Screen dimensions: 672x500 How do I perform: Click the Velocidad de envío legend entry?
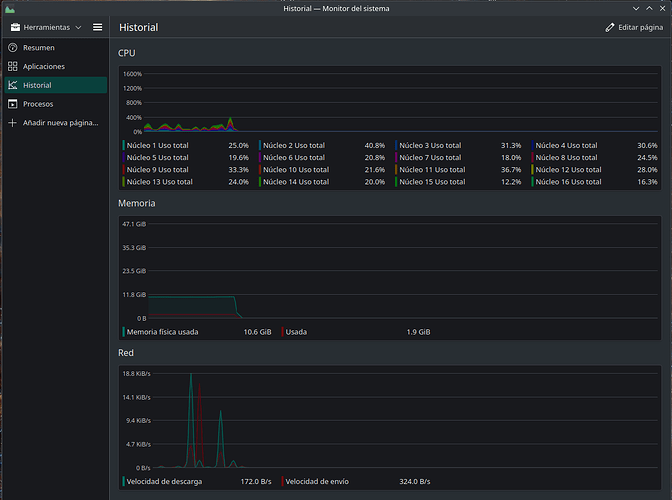[x=317, y=481]
